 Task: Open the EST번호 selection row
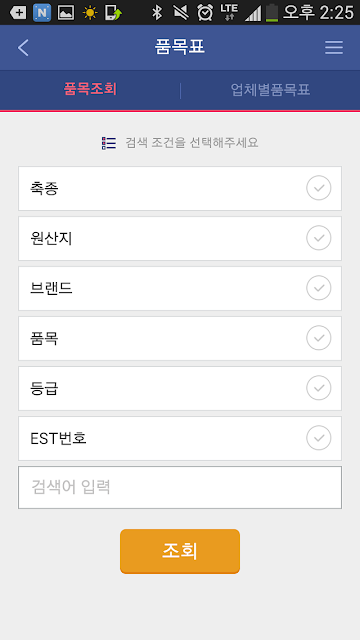click(180, 438)
